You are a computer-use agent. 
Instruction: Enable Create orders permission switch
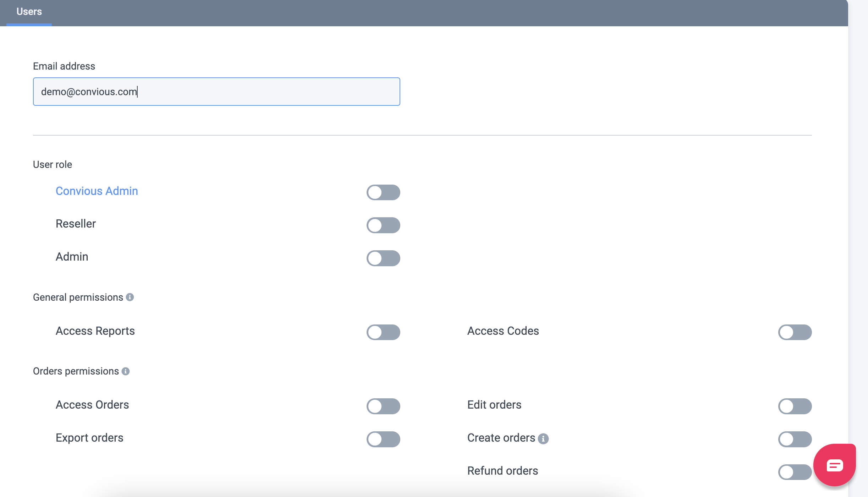click(x=795, y=439)
